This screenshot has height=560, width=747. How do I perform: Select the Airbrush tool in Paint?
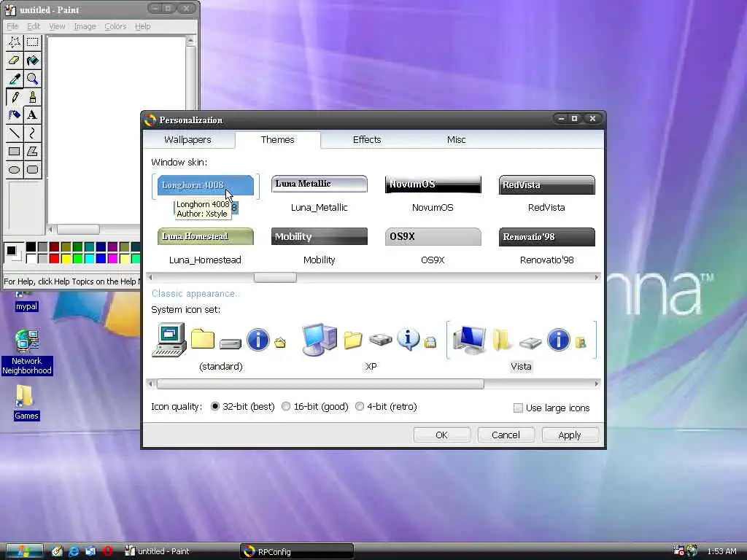[15, 114]
